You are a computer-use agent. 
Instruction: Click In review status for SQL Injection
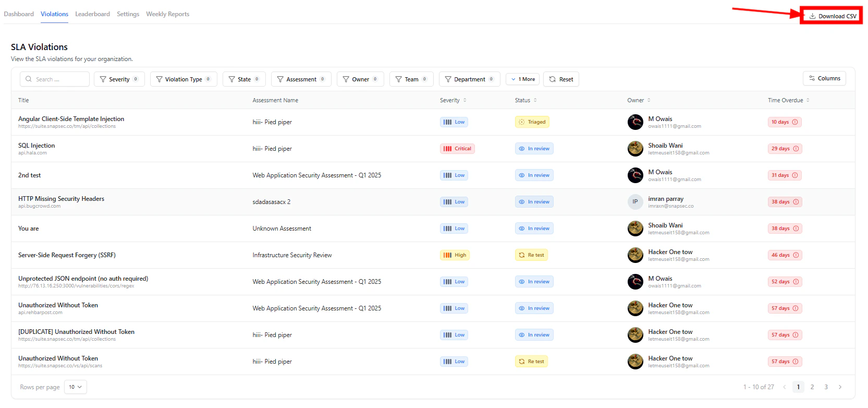(x=534, y=149)
